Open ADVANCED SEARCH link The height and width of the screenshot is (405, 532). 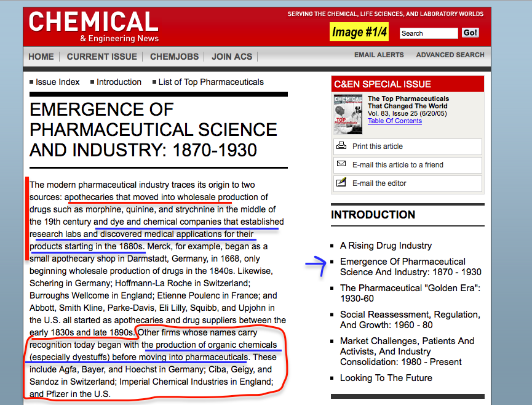coord(450,55)
